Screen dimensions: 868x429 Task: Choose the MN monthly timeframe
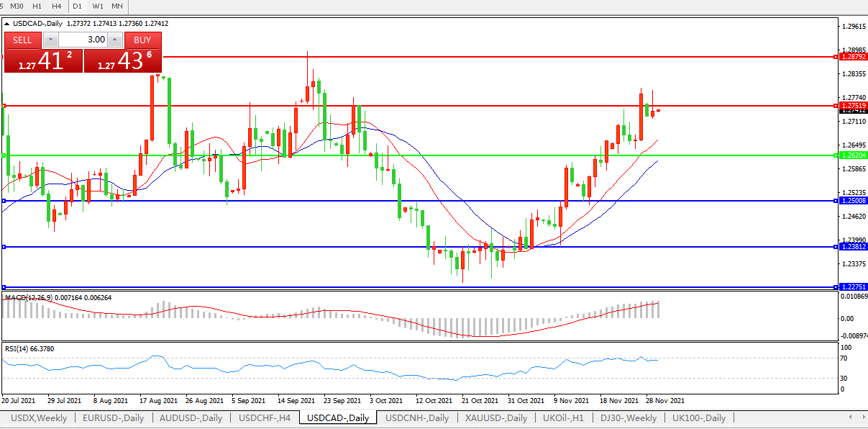[x=117, y=6]
